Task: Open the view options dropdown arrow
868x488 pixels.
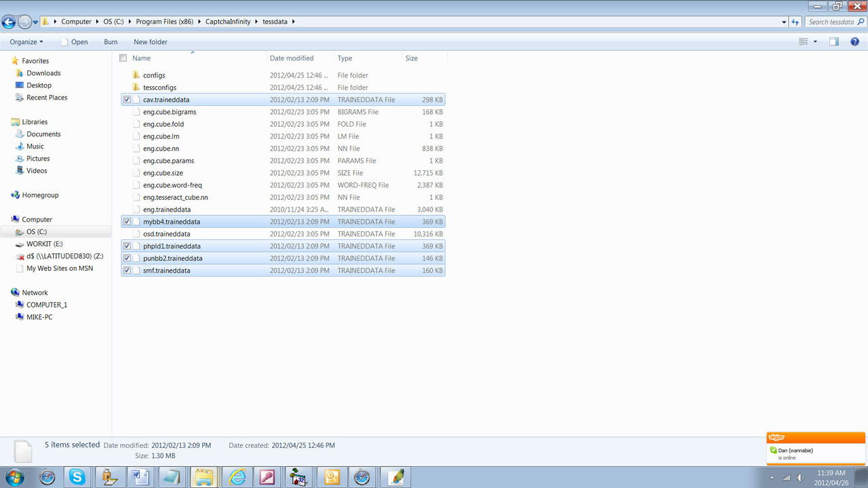Action: pos(815,42)
